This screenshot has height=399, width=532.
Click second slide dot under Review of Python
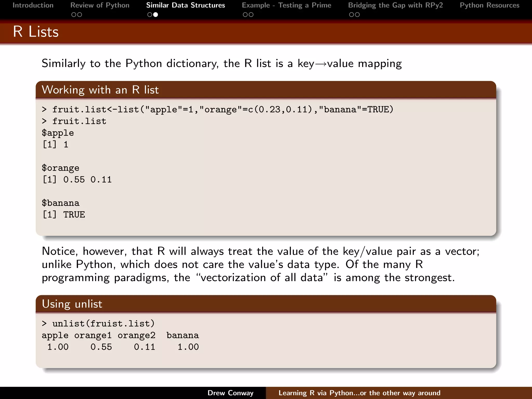tap(79, 15)
